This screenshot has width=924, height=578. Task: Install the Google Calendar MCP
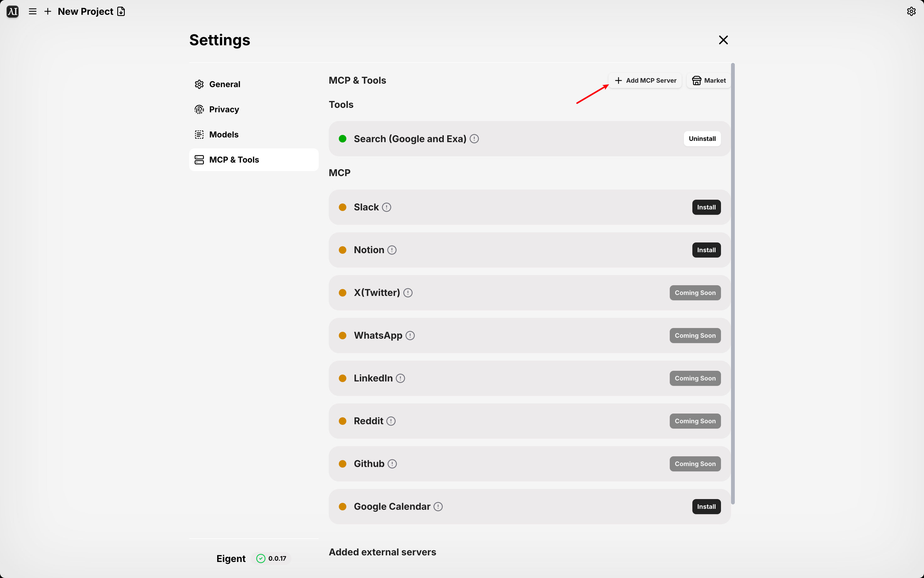[706, 507]
